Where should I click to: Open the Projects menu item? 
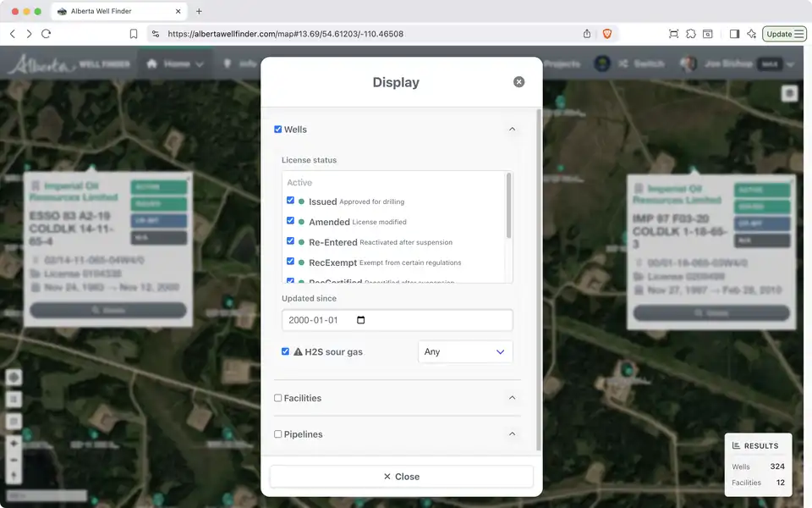coord(562,63)
